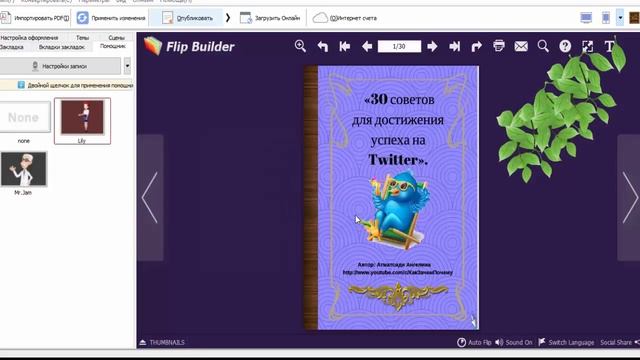Expand the arrow next to Опубликовать

pos(228,18)
